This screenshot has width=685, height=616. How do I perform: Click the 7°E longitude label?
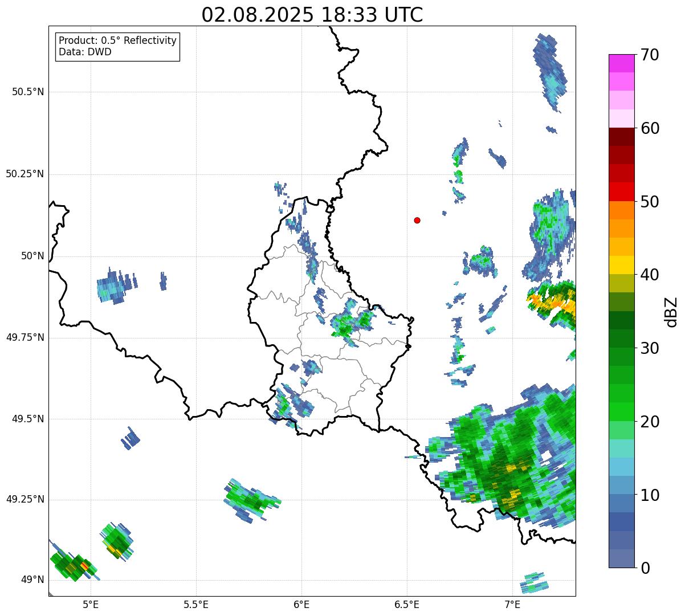pyautogui.click(x=512, y=604)
